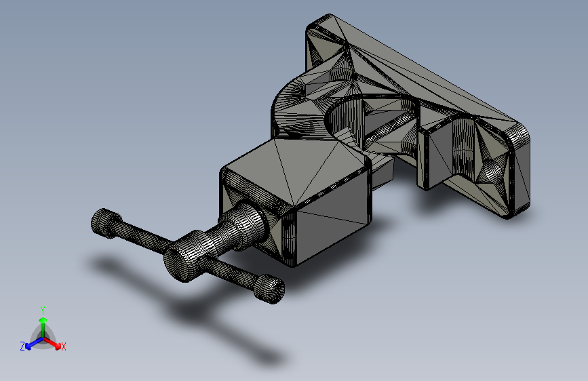Select the left end cap of the handle bar
The image size is (588, 381).
106,223
